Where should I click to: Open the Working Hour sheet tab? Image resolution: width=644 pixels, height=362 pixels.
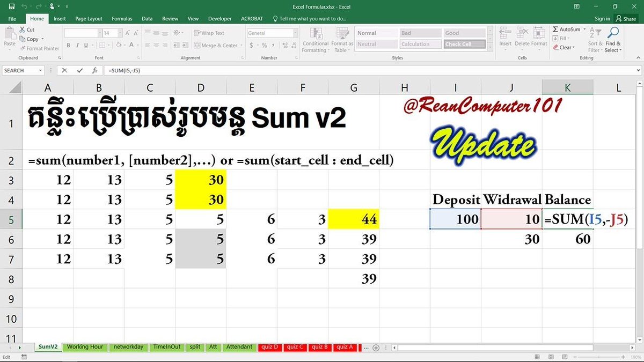pos(84,347)
